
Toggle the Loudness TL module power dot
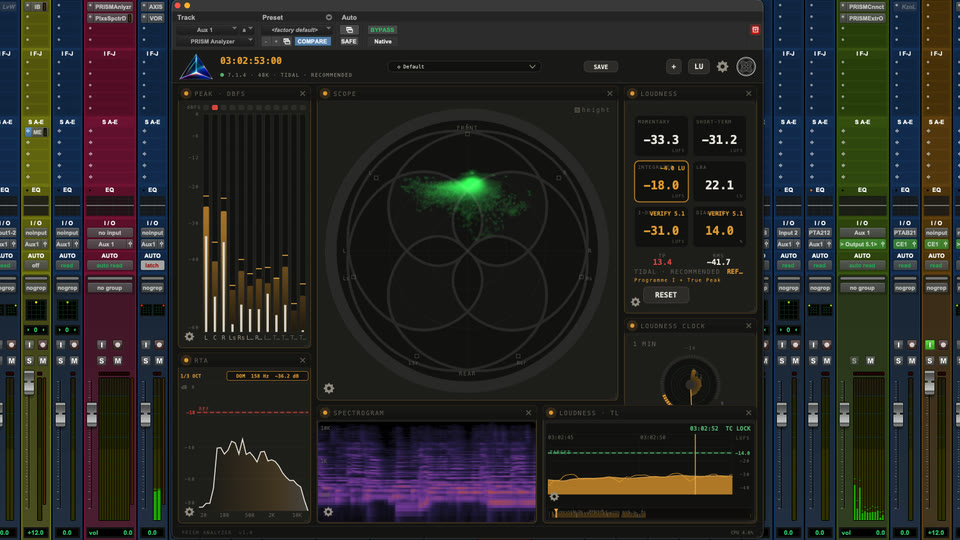coord(551,413)
